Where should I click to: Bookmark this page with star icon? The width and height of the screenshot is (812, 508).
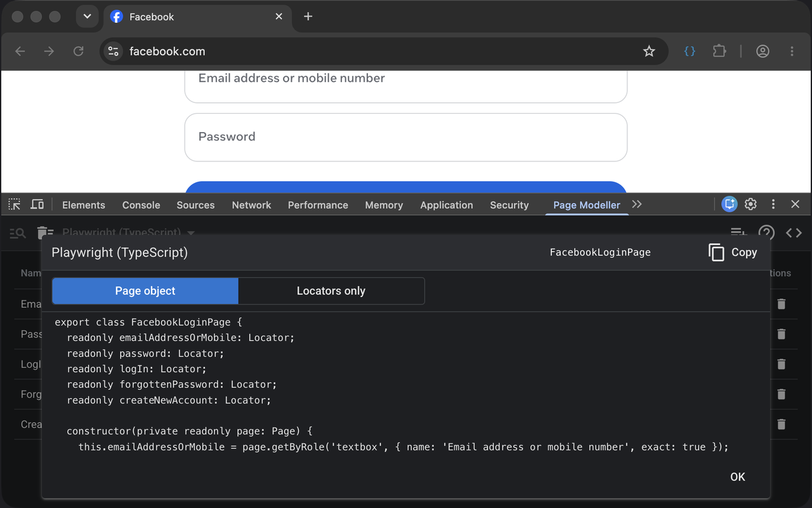[x=649, y=51]
